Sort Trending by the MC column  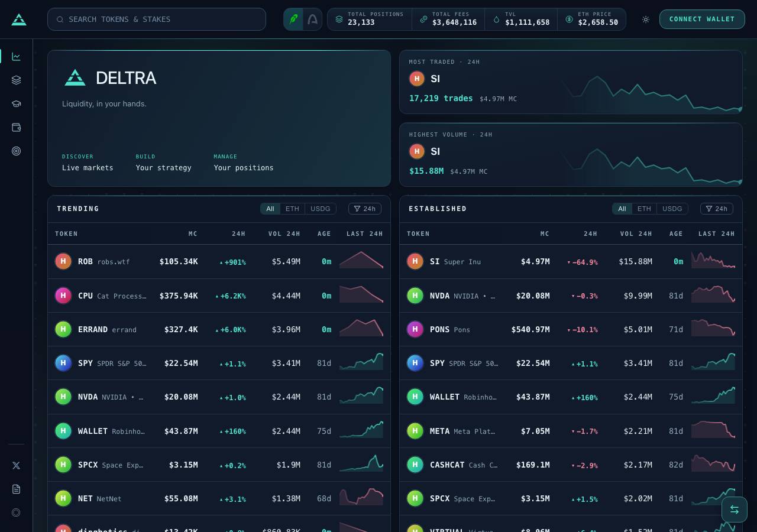[193, 234]
